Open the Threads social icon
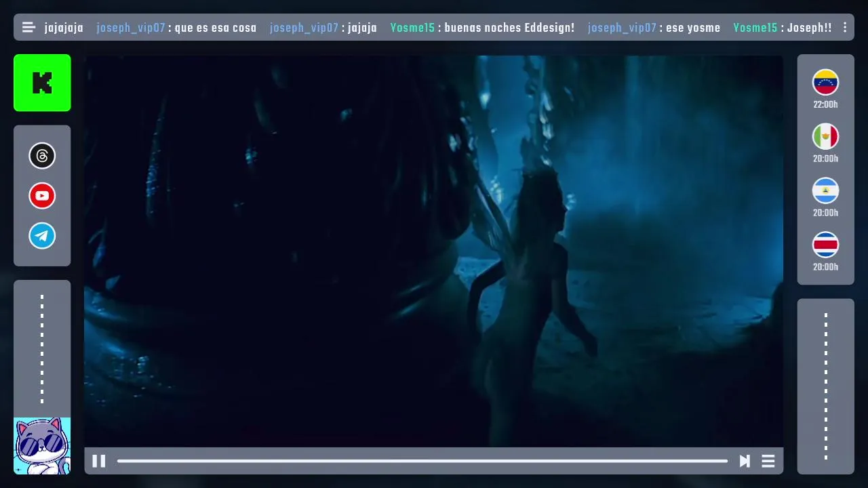 point(42,156)
